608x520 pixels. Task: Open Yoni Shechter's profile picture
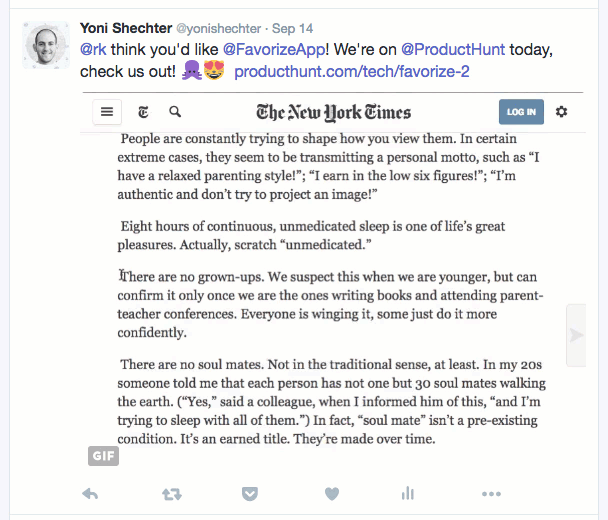click(x=46, y=45)
